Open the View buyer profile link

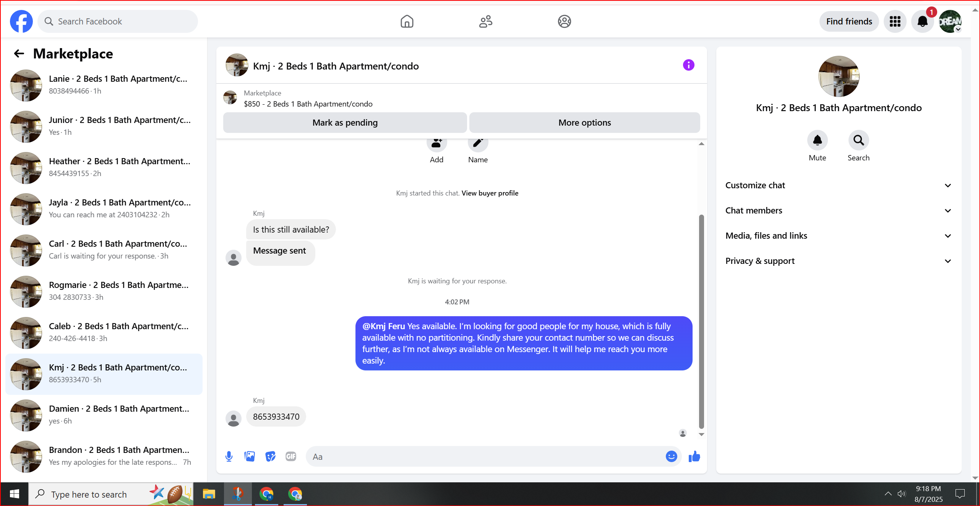tap(490, 193)
